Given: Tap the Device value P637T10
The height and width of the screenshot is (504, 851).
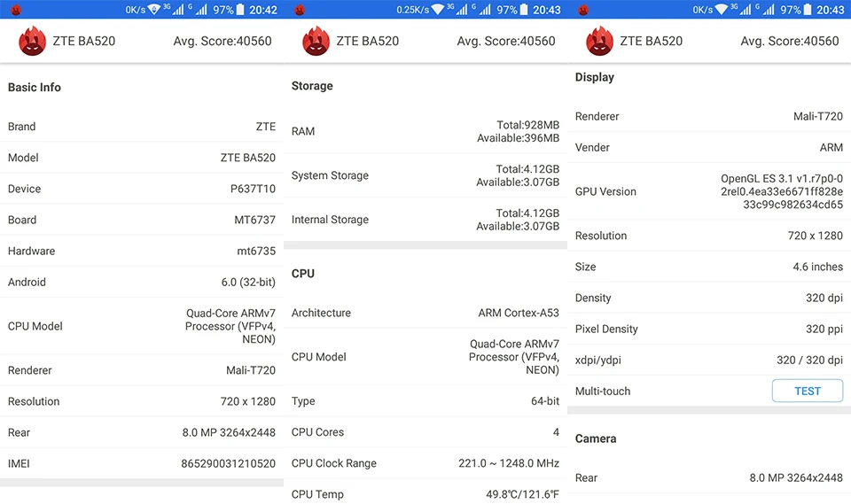Looking at the screenshot, I should (253, 189).
